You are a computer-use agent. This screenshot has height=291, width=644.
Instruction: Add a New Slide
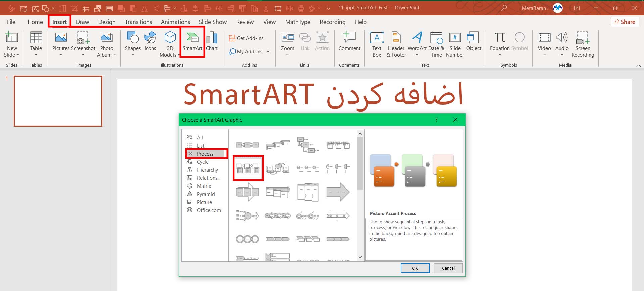[x=12, y=44]
